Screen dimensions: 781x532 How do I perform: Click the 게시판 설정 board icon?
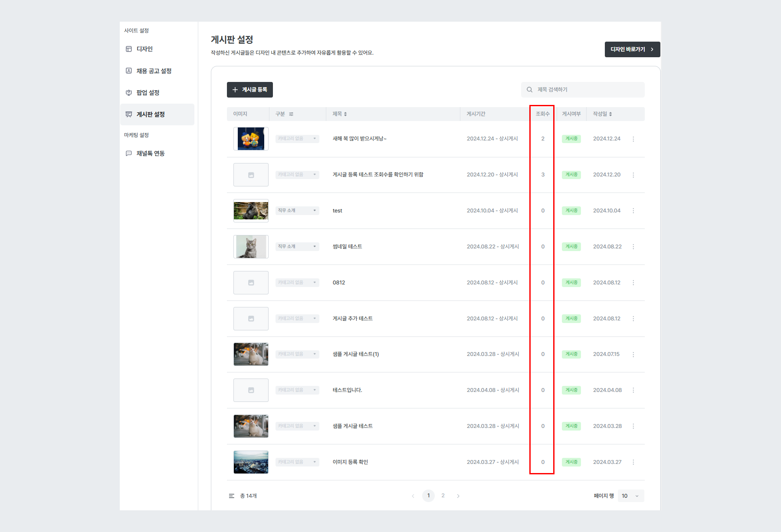click(129, 114)
